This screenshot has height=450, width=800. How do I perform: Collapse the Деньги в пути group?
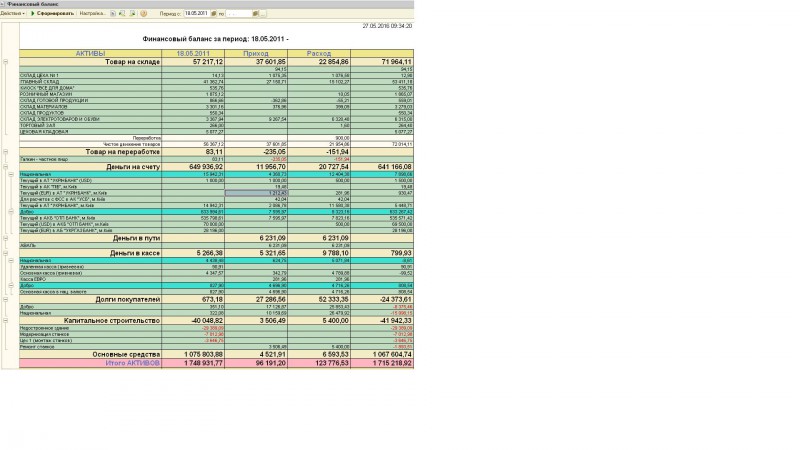[x=6, y=238]
